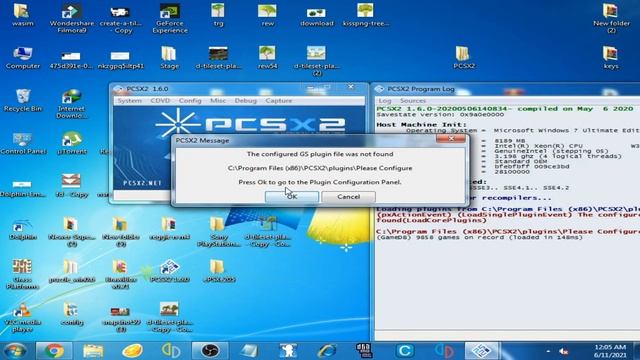Select the rew image desktop icon
The image size is (640, 360).
[x=267, y=15]
